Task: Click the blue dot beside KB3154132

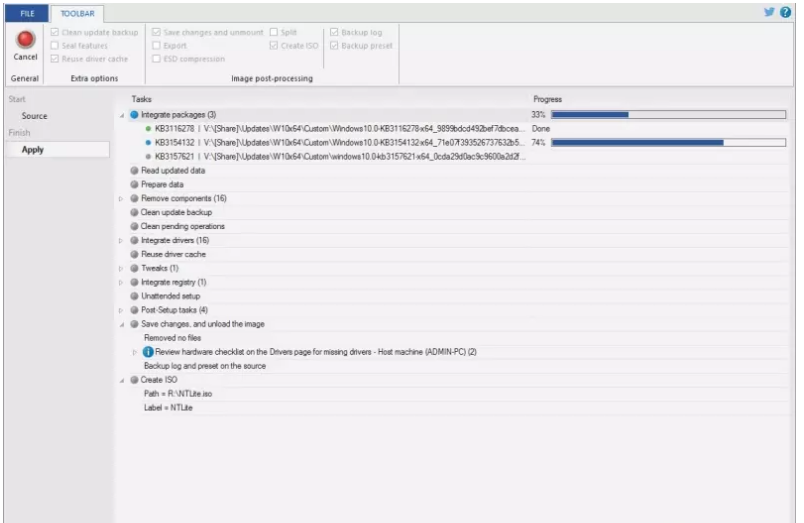Action: [x=148, y=143]
